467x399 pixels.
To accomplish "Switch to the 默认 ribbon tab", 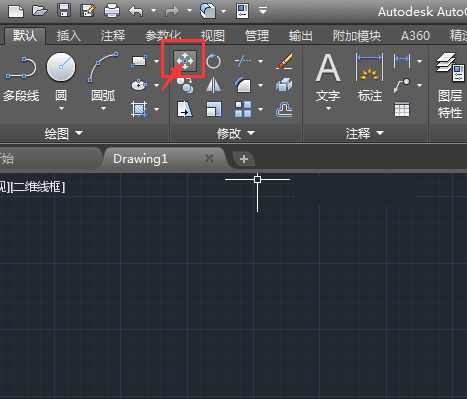I will point(25,36).
